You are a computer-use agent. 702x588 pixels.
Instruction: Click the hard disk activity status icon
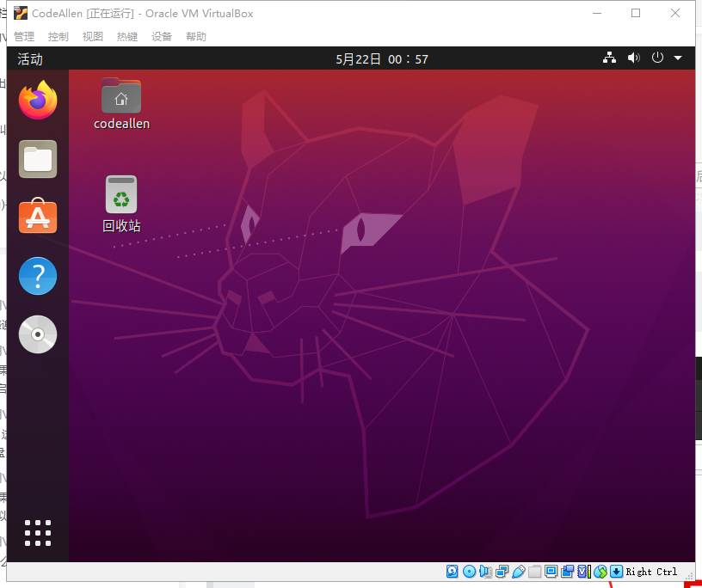pos(453,572)
